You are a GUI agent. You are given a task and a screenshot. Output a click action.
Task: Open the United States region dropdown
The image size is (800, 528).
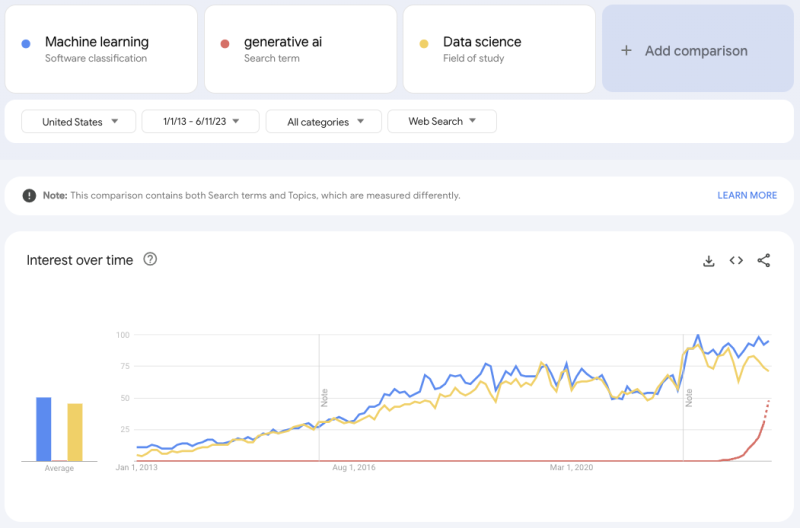coord(78,122)
